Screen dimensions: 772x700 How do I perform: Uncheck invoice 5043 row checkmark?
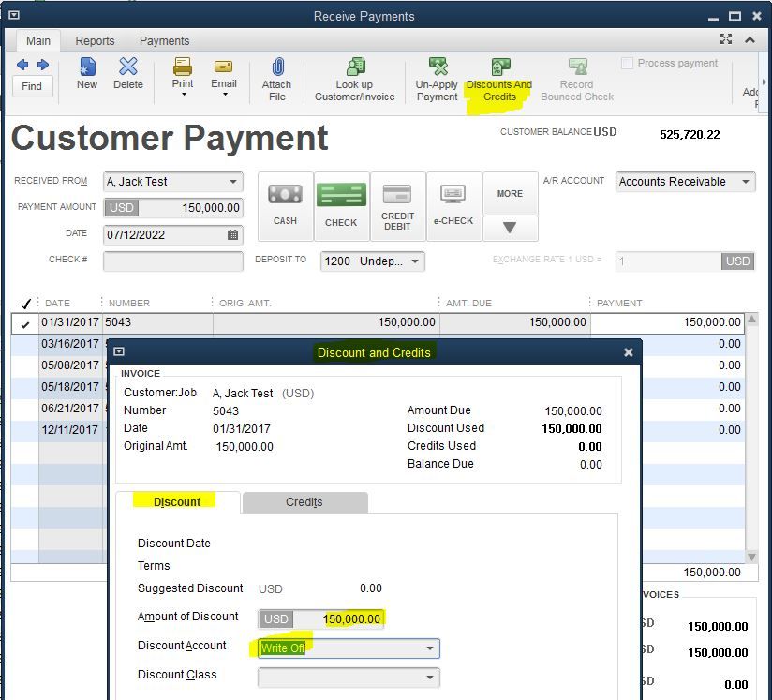25,324
